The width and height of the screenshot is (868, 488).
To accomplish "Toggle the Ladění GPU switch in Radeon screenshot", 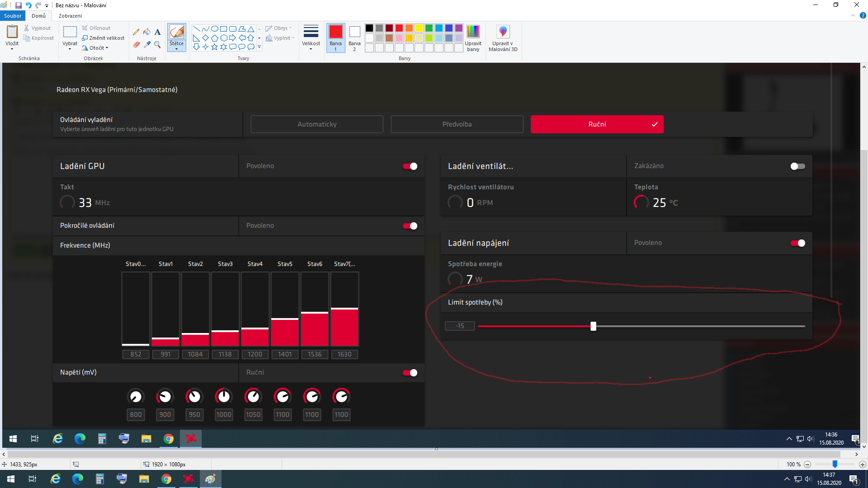I will 410,166.
